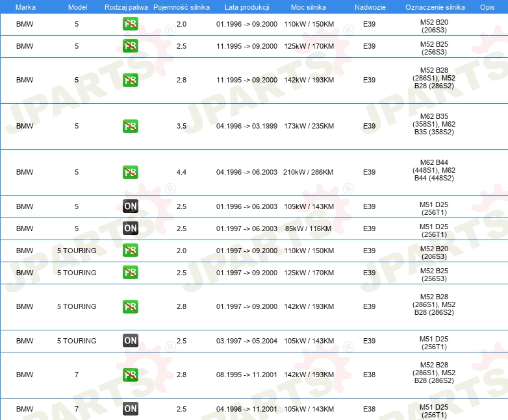Click the Moc silnika column header
The height and width of the screenshot is (420, 508).
click(309, 7)
